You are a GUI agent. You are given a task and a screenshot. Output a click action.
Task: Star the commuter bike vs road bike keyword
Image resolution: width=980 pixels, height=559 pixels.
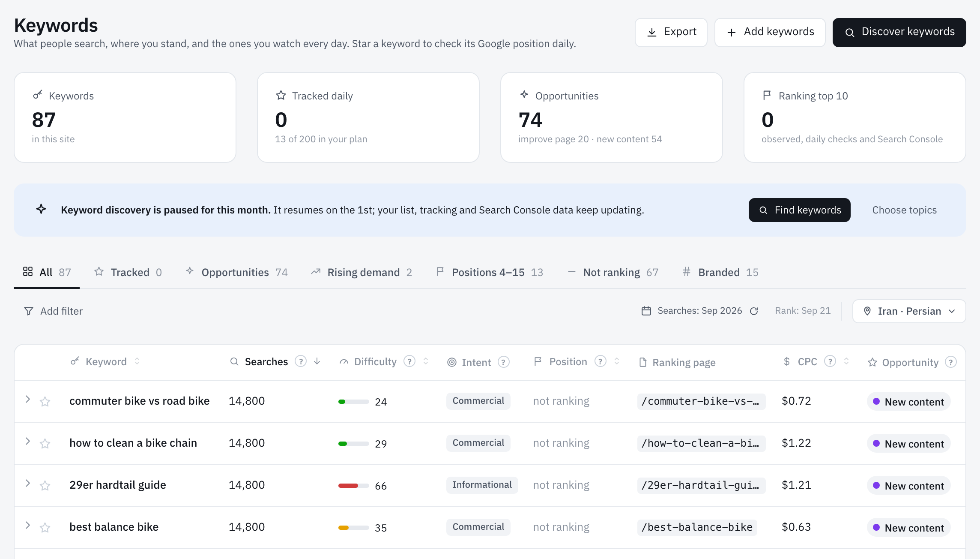tap(45, 402)
